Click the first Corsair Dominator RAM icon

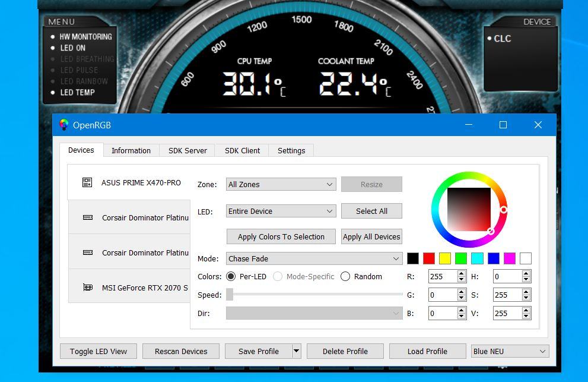coord(88,217)
